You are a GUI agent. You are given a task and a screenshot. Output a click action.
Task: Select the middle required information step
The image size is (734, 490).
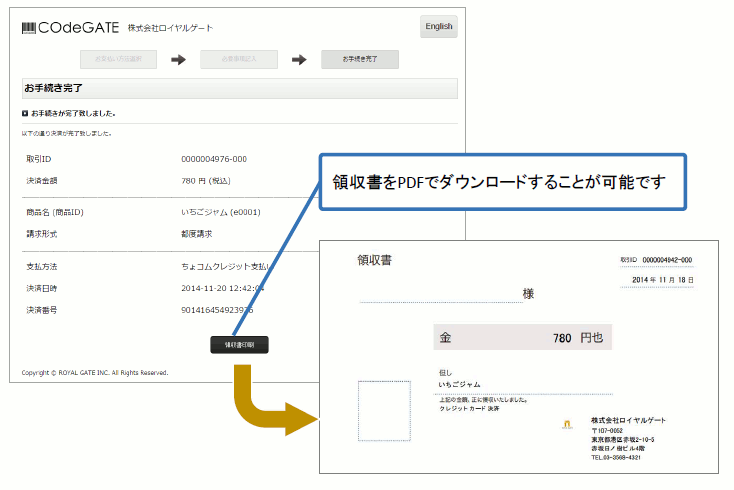point(238,60)
